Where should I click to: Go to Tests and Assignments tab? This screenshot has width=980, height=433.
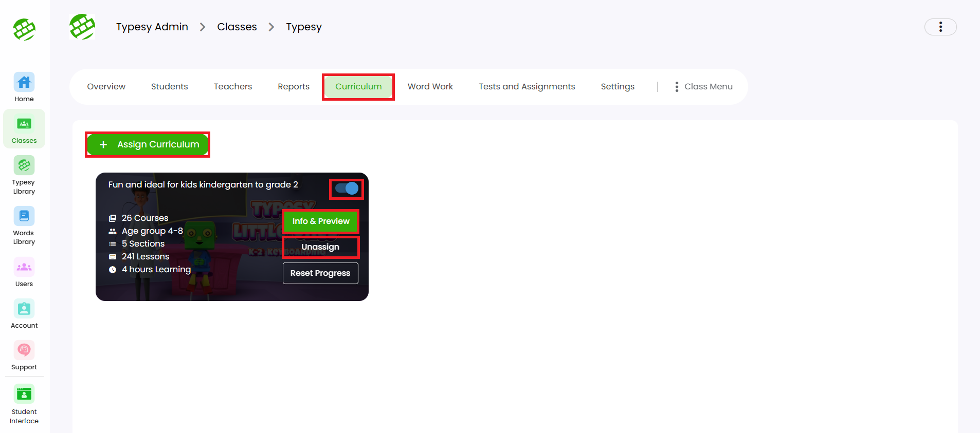point(527,87)
